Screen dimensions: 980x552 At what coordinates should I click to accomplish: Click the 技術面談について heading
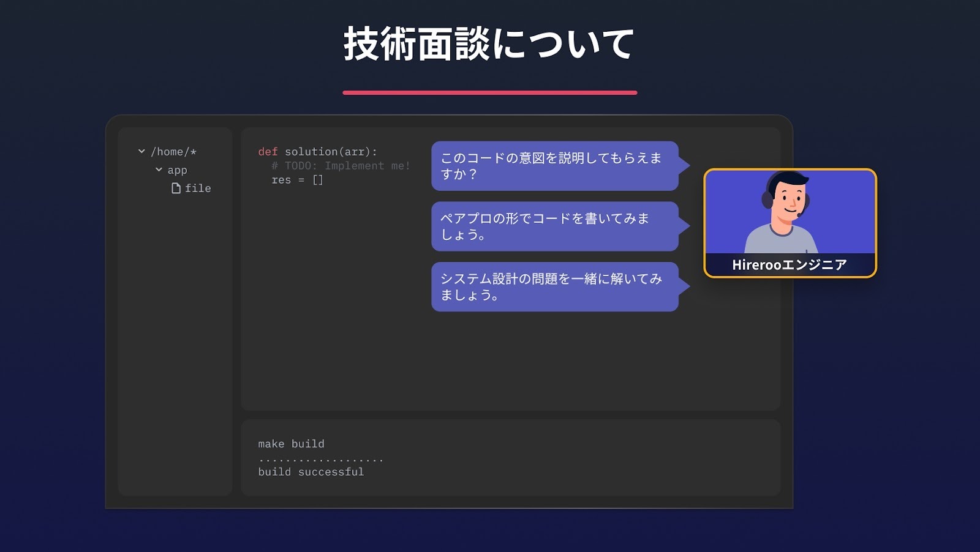[489, 44]
